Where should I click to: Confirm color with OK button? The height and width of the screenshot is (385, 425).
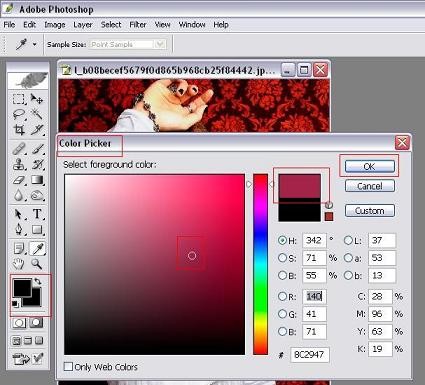(x=370, y=166)
